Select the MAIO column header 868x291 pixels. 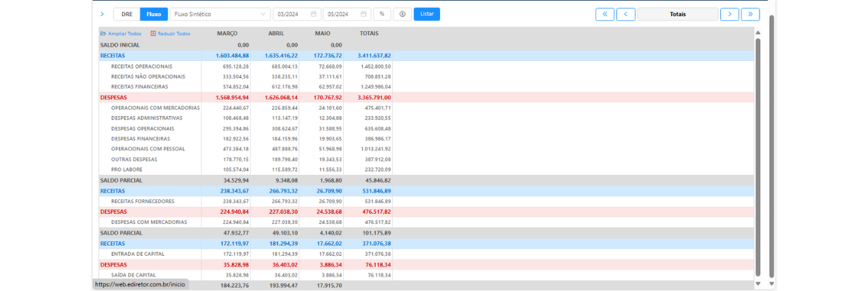pyautogui.click(x=323, y=33)
